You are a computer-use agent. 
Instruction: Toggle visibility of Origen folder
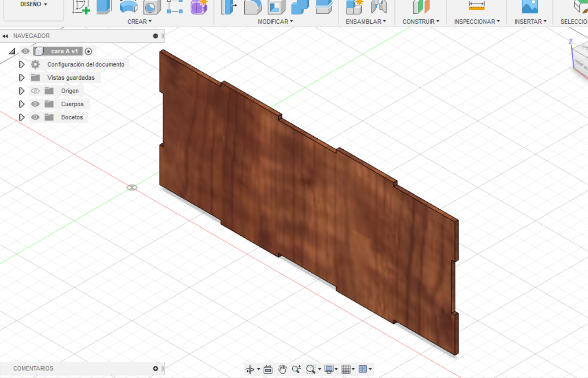(x=35, y=91)
